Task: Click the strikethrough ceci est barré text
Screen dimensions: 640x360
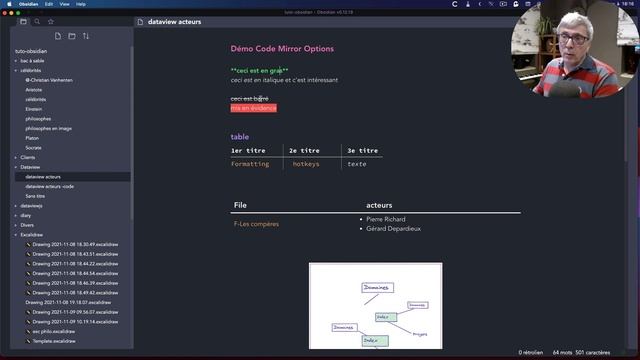Action: click(x=249, y=99)
